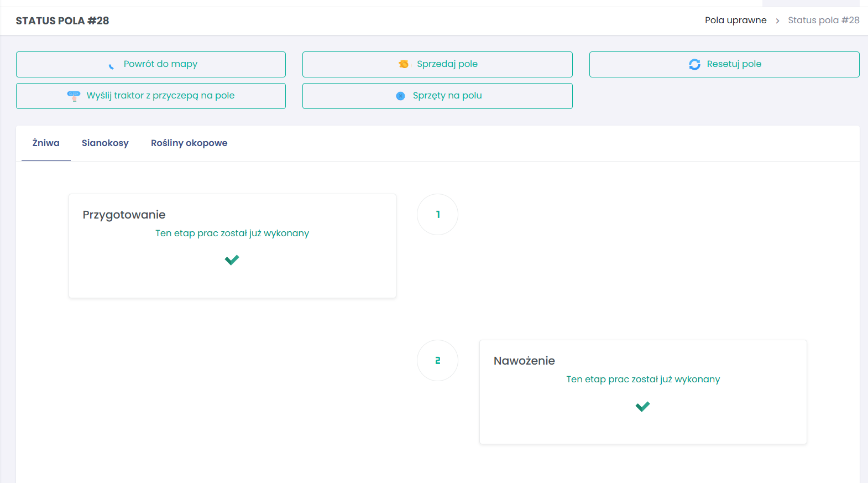This screenshot has height=483, width=868.
Task: Click the Przygotowanie card heading
Action: click(124, 215)
